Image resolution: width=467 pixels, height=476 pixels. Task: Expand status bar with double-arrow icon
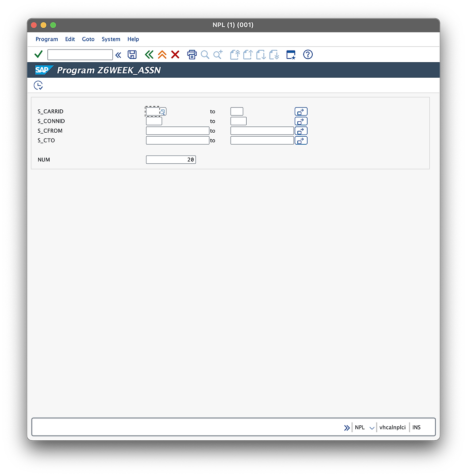click(x=347, y=428)
